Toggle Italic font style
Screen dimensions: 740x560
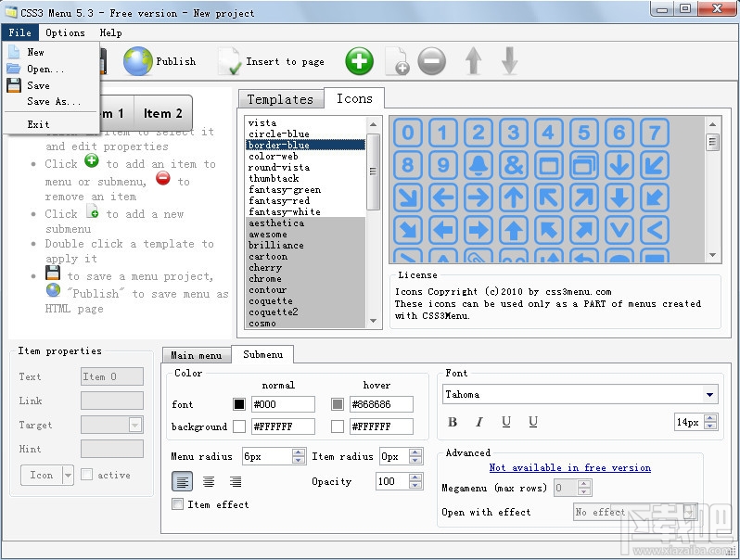coord(479,422)
